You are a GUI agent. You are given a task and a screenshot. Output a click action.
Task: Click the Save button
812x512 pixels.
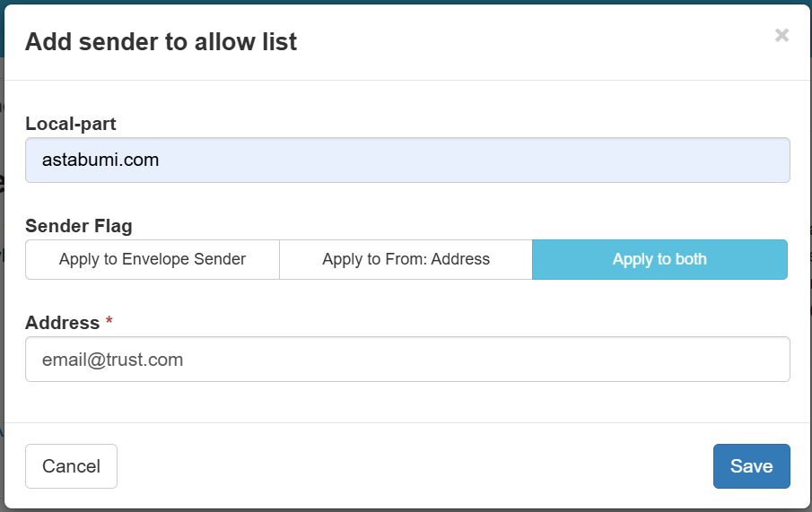coord(751,466)
